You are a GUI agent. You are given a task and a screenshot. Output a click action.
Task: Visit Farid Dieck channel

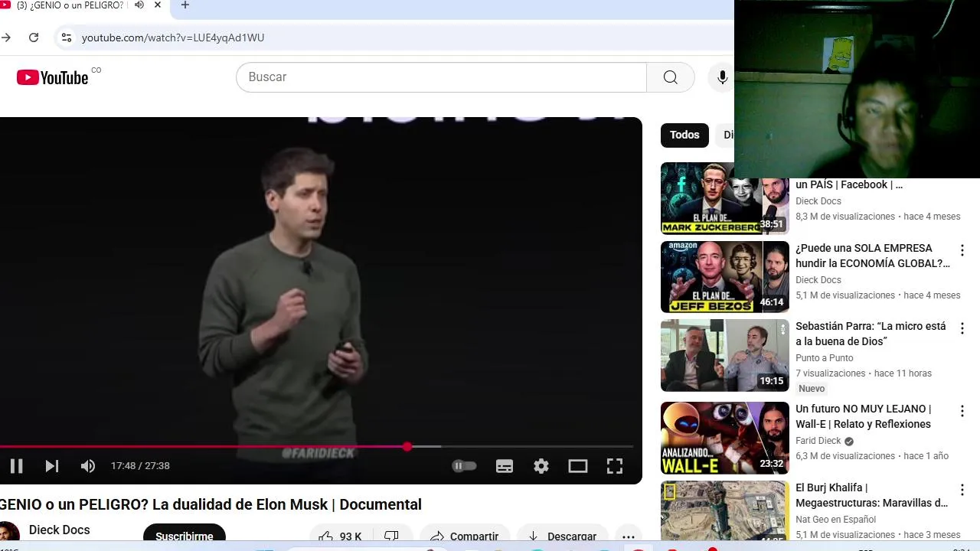pos(818,441)
